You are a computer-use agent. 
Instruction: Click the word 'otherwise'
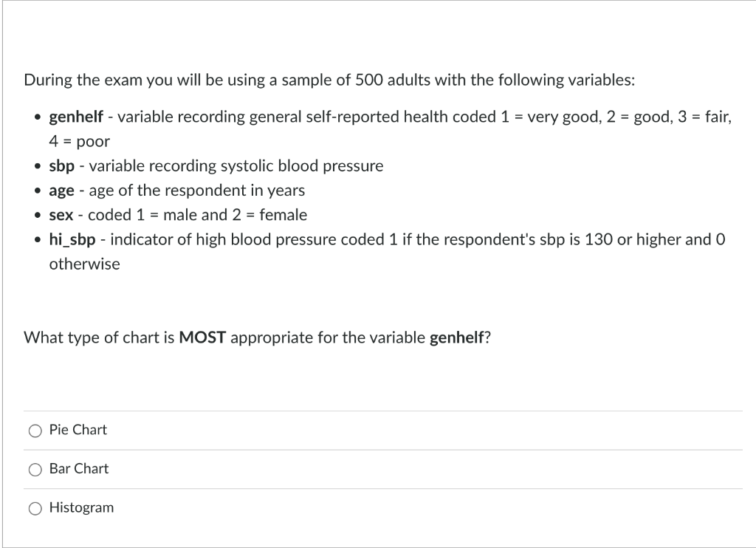pos(84,264)
